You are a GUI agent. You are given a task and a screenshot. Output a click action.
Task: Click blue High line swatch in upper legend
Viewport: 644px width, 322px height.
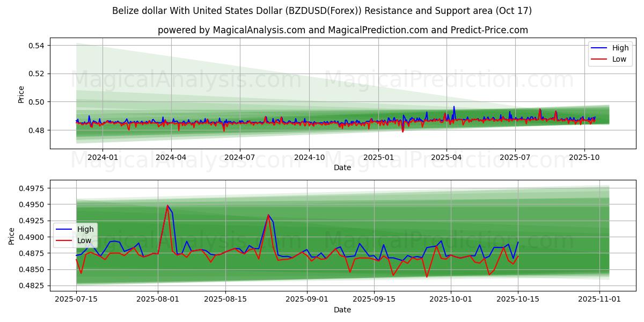(x=599, y=48)
